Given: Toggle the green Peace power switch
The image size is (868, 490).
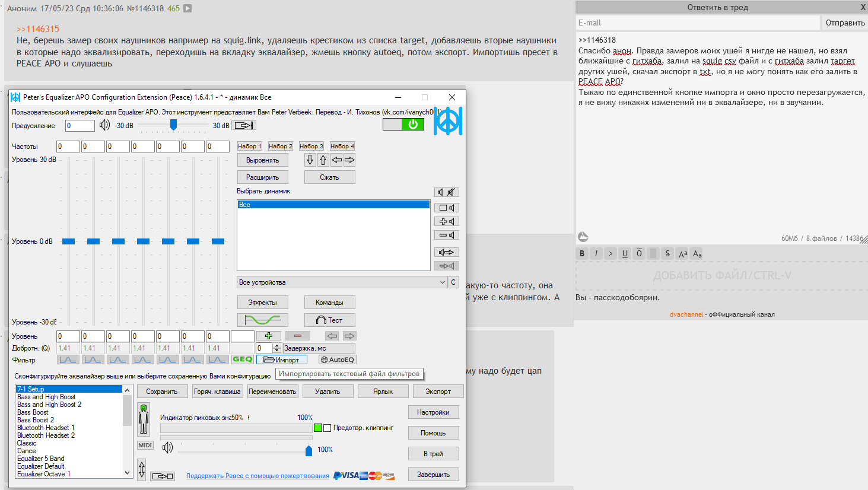Looking at the screenshot, I should [403, 124].
